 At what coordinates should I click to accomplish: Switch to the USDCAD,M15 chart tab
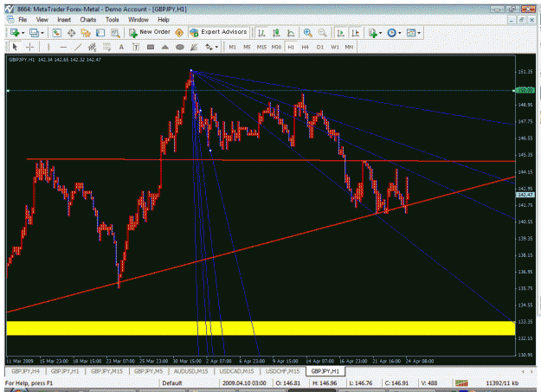236,371
